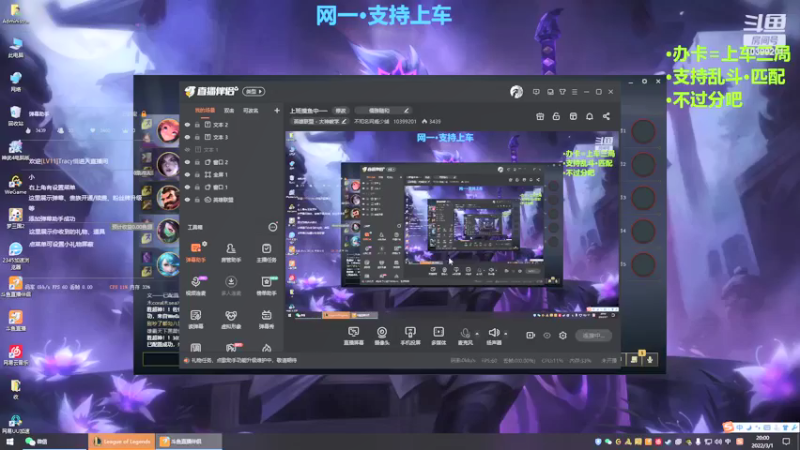Image resolution: width=800 pixels, height=450 pixels.
Task: Open the share icon near the room info
Action: click(x=606, y=116)
